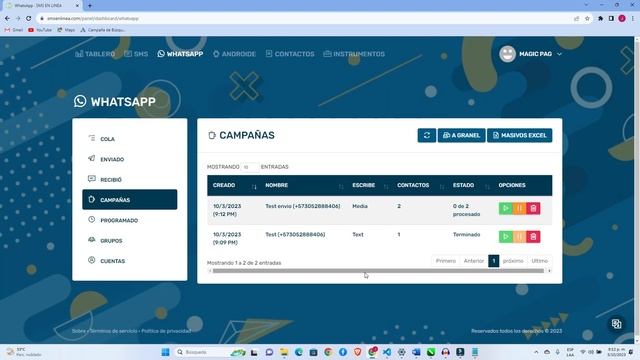Open browser extensions puzzle icon
640x360 pixels.
tap(600, 18)
